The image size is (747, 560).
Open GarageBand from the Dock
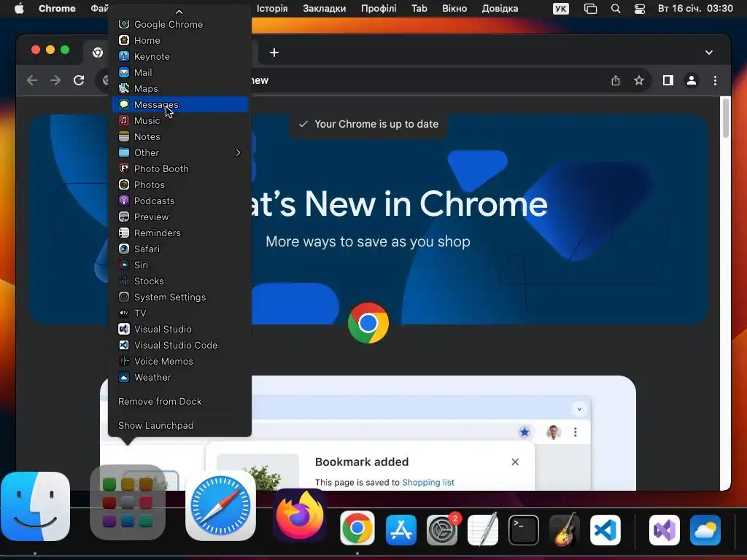click(565, 529)
